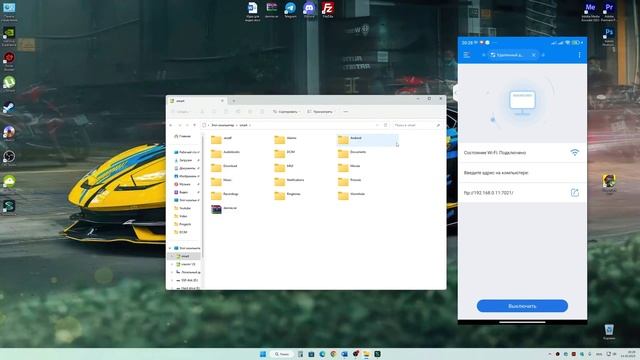Refresh the Explorer folder view
Image resolution: width=640 pixels, height=360 pixels.
click(x=386, y=125)
